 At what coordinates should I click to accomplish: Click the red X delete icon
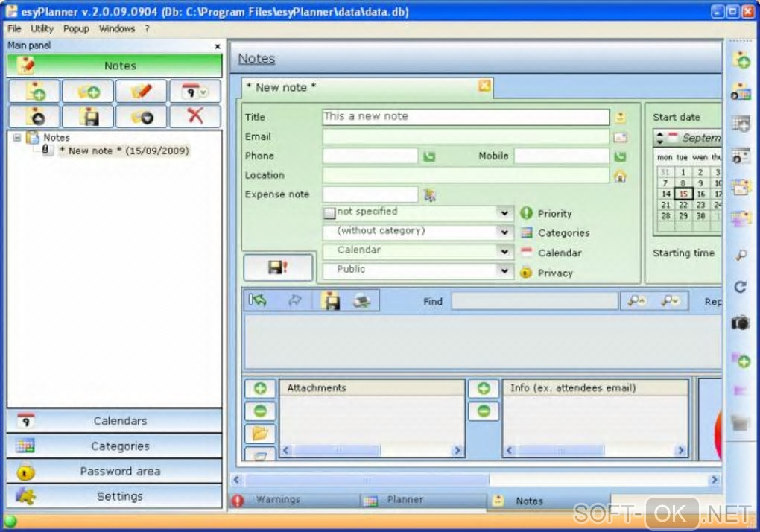click(x=195, y=116)
